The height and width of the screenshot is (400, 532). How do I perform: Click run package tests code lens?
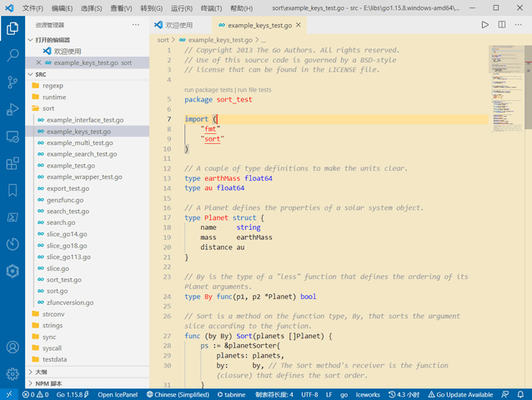tap(208, 90)
